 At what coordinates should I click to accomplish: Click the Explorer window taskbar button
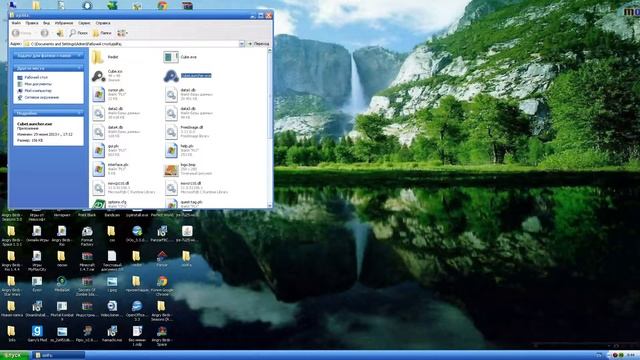pyautogui.click(x=58, y=355)
